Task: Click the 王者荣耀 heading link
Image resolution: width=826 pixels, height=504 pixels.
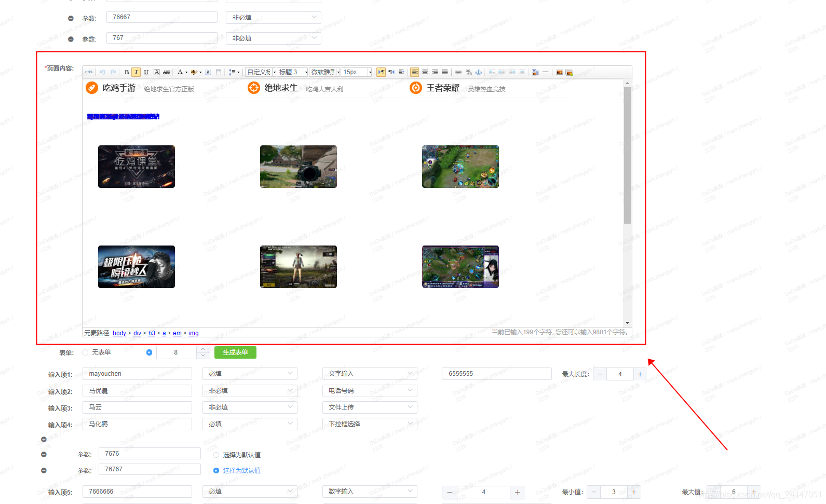Action: (443, 88)
